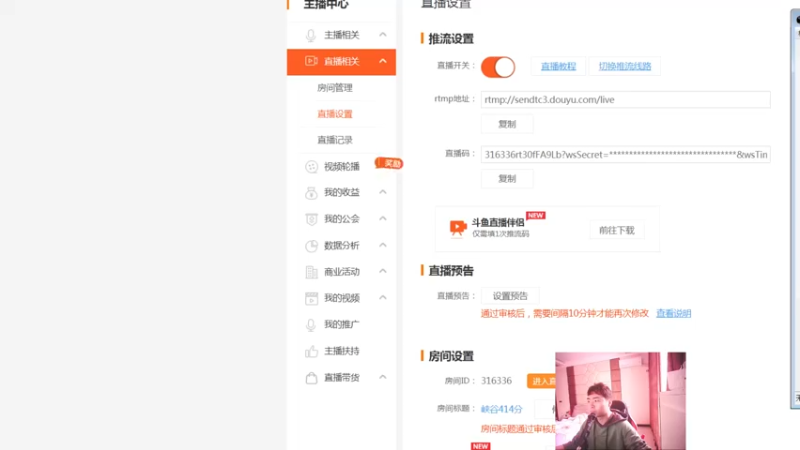The height and width of the screenshot is (450, 800).
Task: Click the 斗鱼直播伴侣 app logo icon
Action: [458, 228]
